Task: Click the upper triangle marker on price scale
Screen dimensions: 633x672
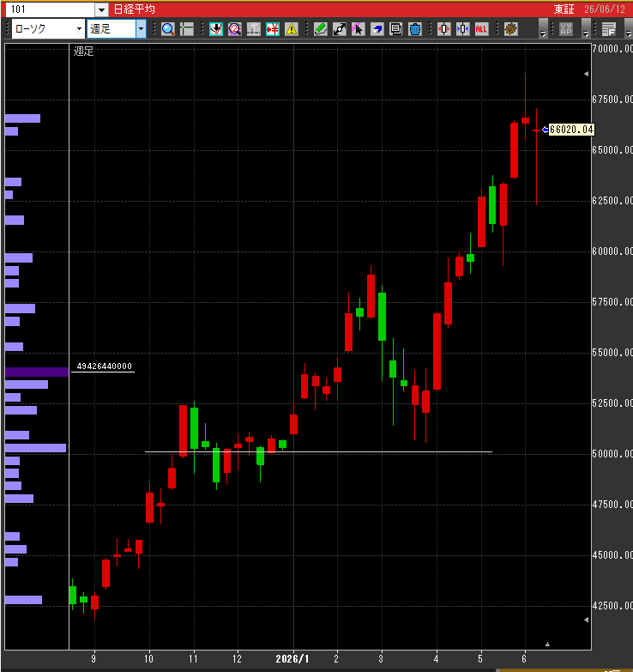Action: click(x=587, y=74)
